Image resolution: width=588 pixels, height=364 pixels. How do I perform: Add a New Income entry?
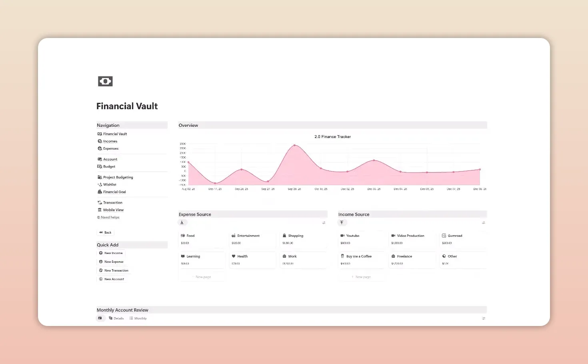click(111, 253)
